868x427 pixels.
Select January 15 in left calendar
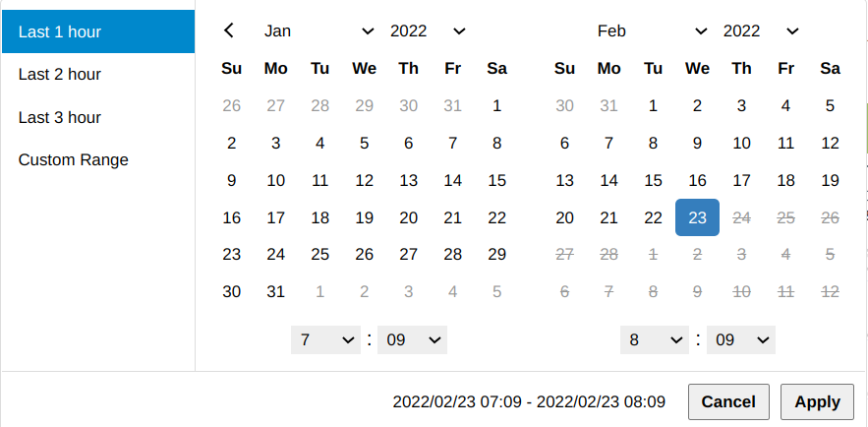tap(496, 180)
